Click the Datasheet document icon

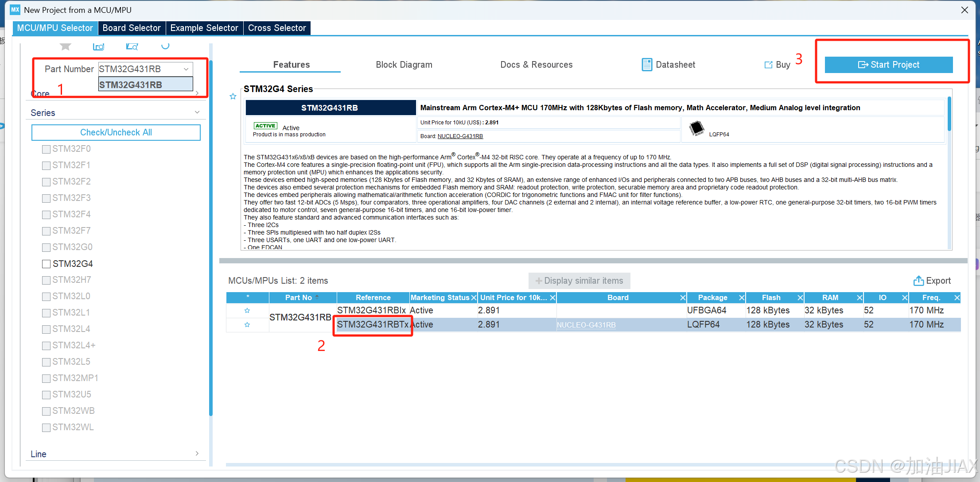tap(647, 65)
